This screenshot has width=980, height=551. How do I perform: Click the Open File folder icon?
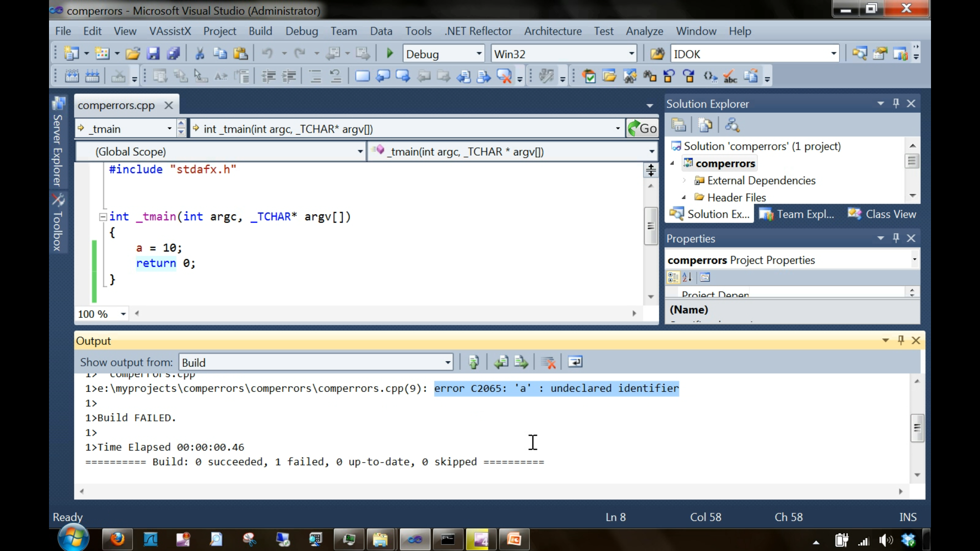[133, 54]
